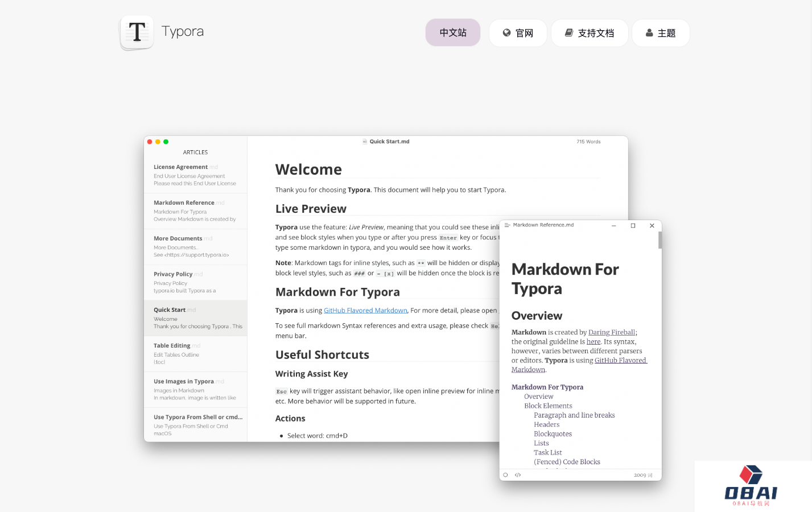Click the green zoom dot on Quick Start window
The height and width of the screenshot is (512, 812).
click(x=166, y=142)
